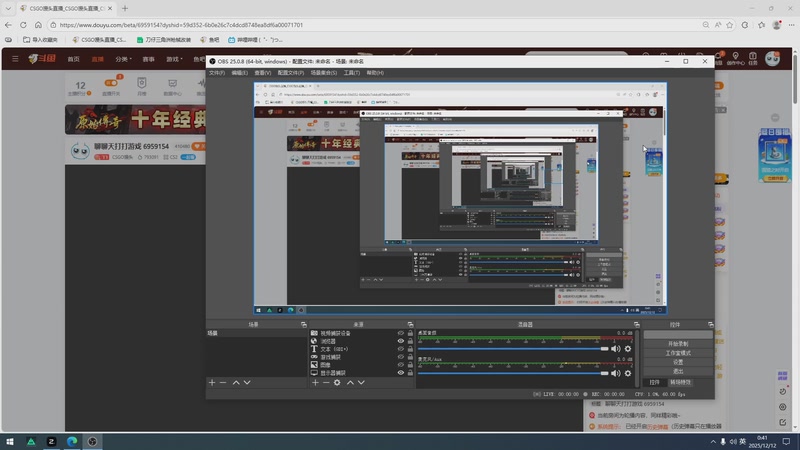The height and width of the screenshot is (450, 800).
Task: Click the browser address bar
Action: click(x=375, y=24)
